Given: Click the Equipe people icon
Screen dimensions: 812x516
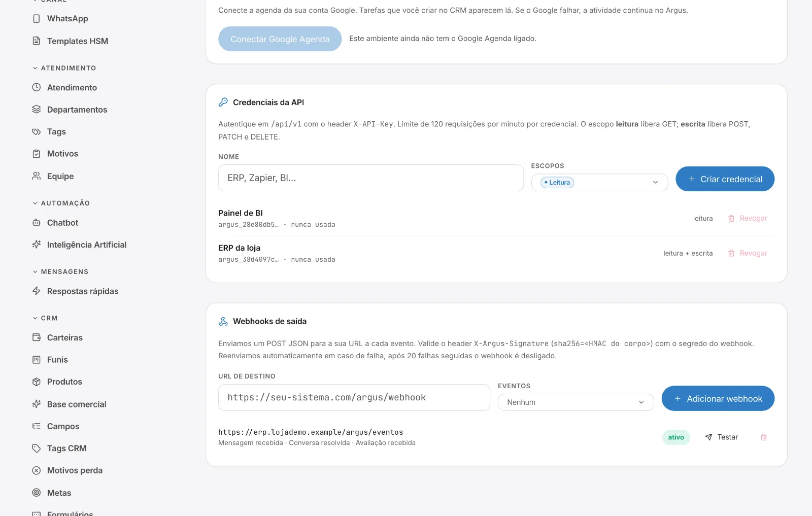Looking at the screenshot, I should (x=36, y=176).
